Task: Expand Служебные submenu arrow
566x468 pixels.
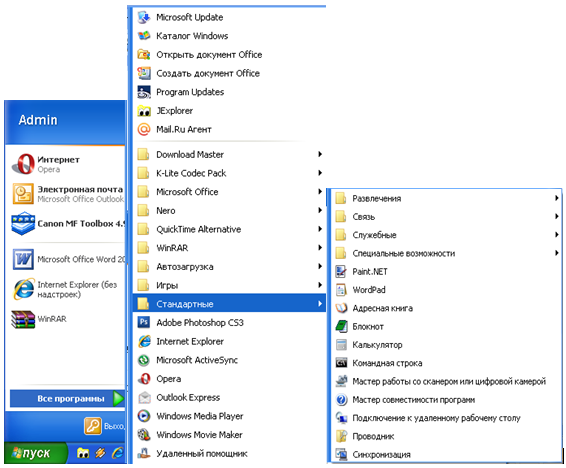Action: click(557, 235)
